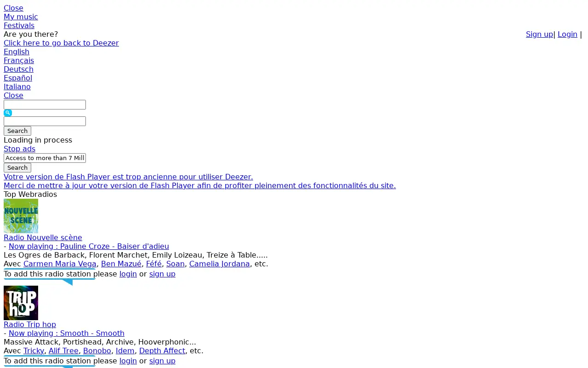The height and width of the screenshot is (368, 588).
Task: Switch language to Italiano
Action: [17, 86]
